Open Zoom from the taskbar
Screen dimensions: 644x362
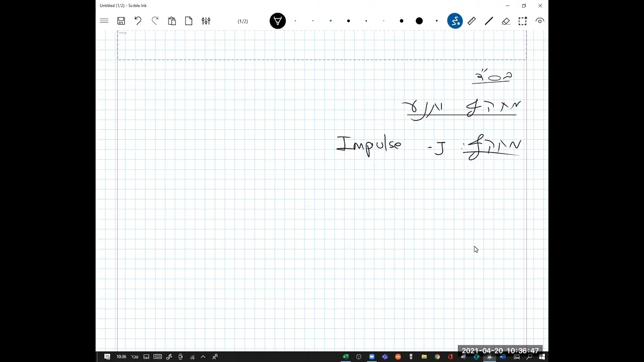372,357
